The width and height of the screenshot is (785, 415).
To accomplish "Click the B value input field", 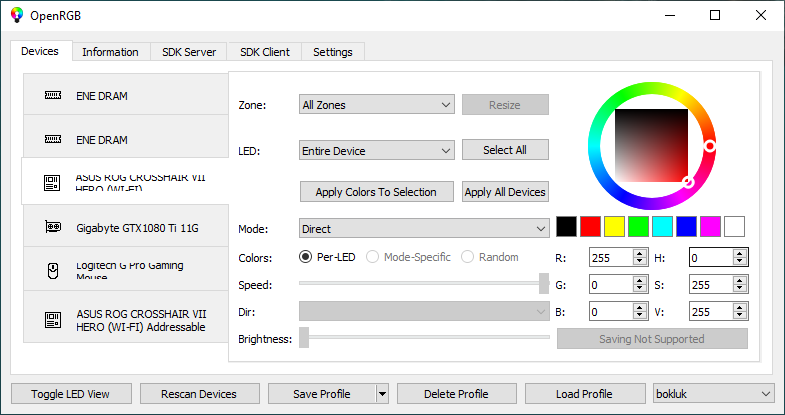I will [x=611, y=312].
